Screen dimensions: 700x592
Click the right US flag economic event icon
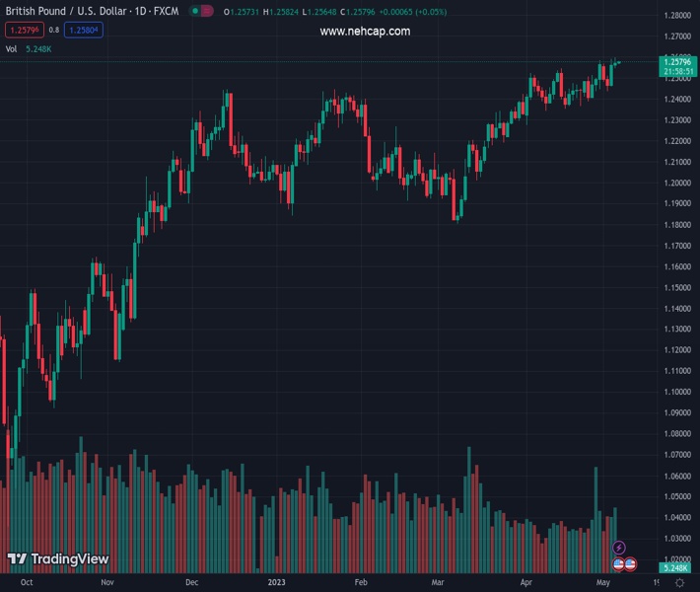pyautogui.click(x=630, y=564)
